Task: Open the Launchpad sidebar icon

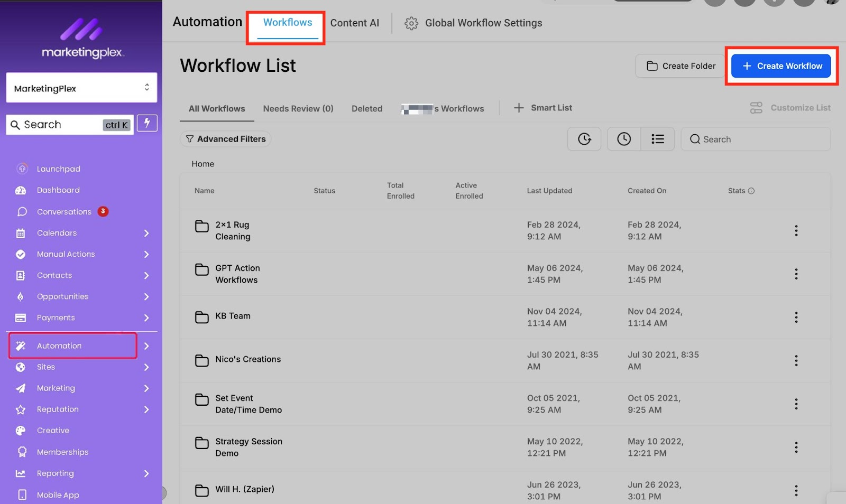Action: (x=22, y=169)
